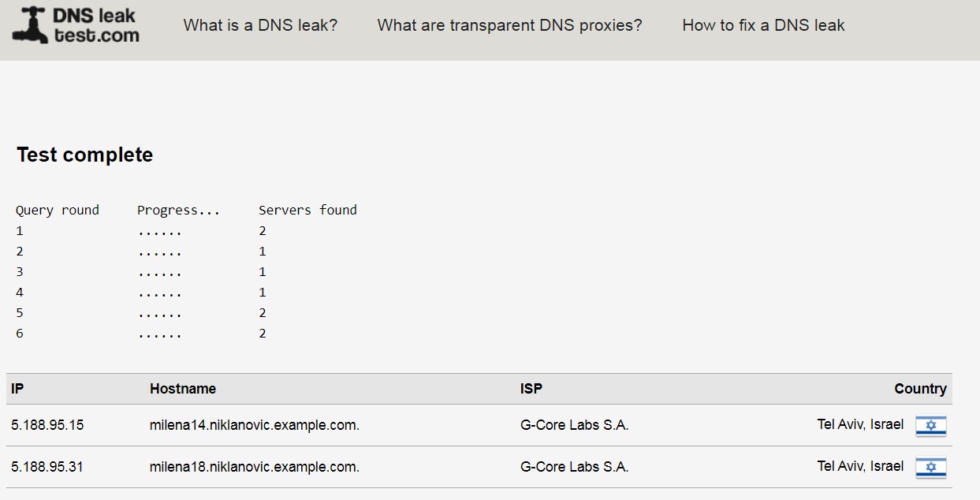Select IP address 5.188.95.31

pos(47,467)
